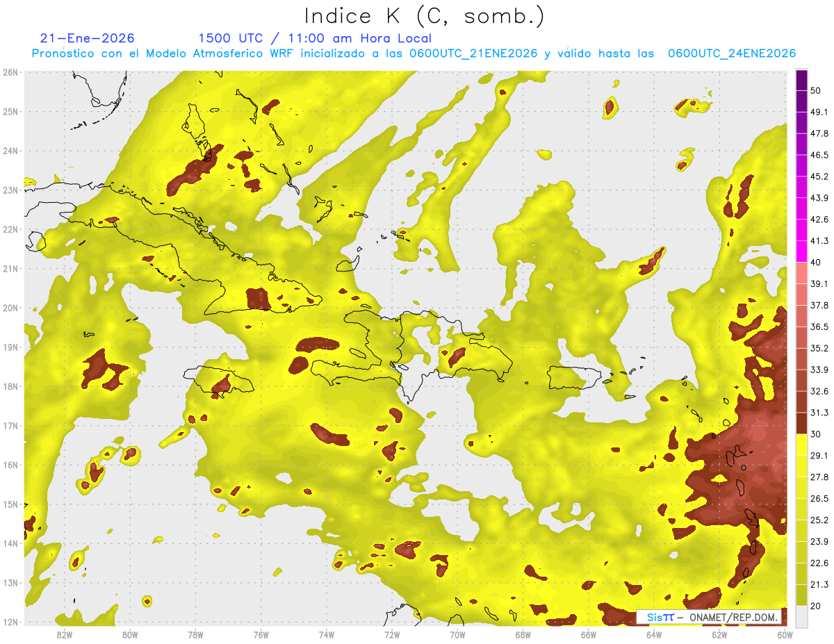Click the colorbar label '39.1'
Image resolution: width=834 pixels, height=644 pixels.
pyautogui.click(x=819, y=283)
